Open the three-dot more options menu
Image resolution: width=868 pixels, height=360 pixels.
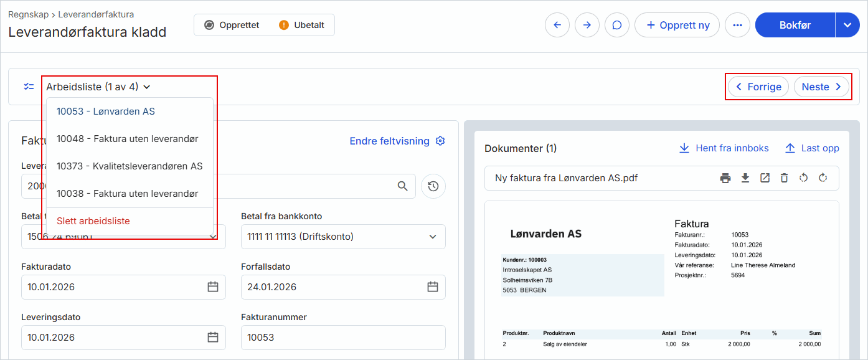pos(737,25)
